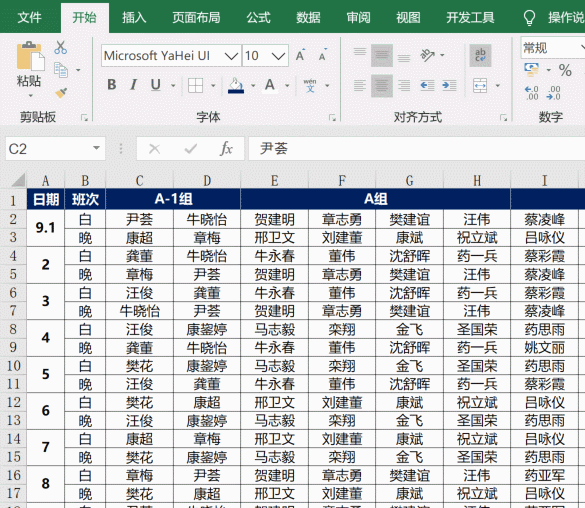Click the phonetic guide wén icon
The width and height of the screenshot is (585, 508).
pos(310,85)
